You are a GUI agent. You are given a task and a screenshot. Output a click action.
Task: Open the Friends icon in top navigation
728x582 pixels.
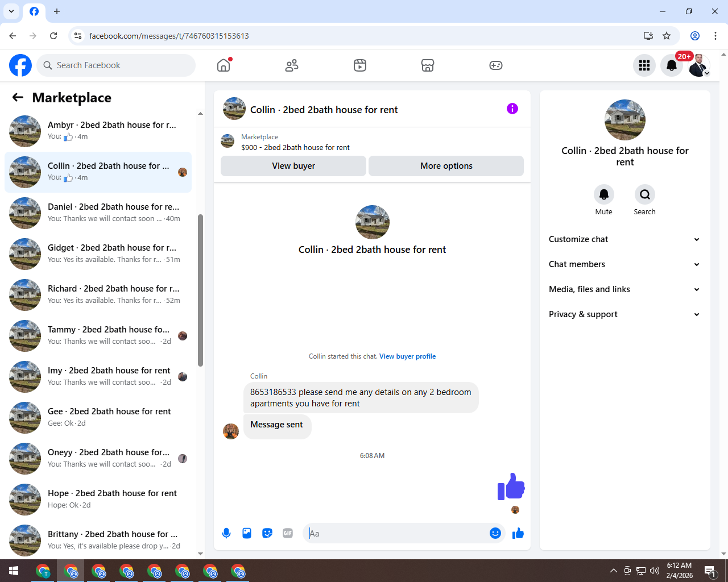point(292,65)
